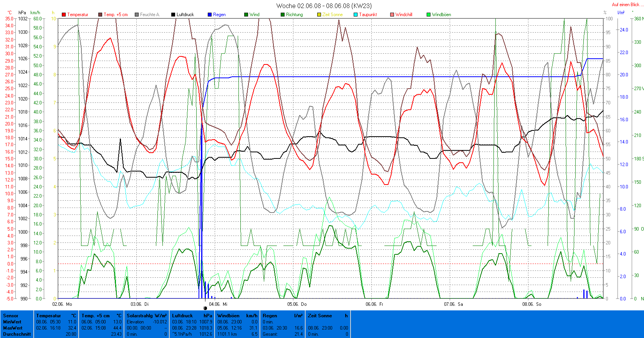Click the brown Temp. +5 cm legend square
The height and width of the screenshot is (338, 644).
tap(100, 15)
